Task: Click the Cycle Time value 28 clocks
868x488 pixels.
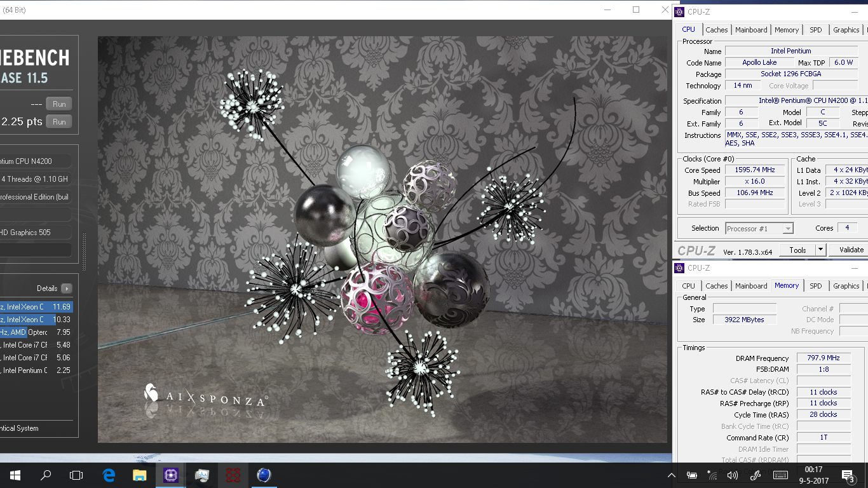Action: [x=824, y=414]
